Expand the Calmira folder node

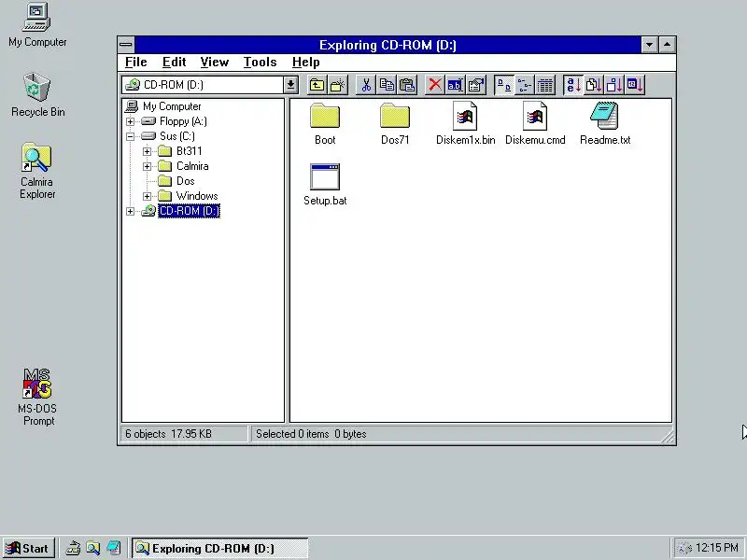[x=147, y=167]
